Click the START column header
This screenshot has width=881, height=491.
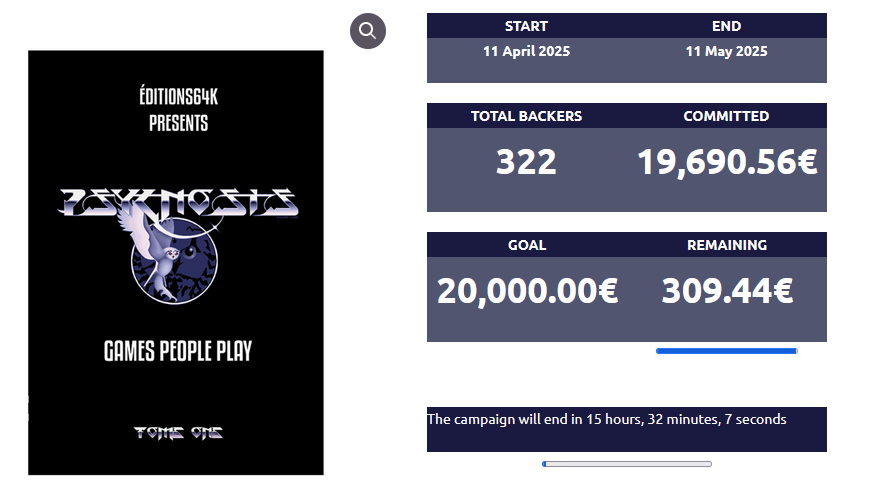(526, 26)
